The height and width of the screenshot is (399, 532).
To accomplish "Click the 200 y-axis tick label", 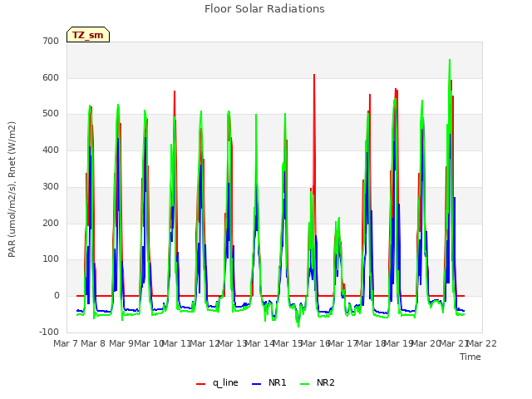I will [x=51, y=223].
